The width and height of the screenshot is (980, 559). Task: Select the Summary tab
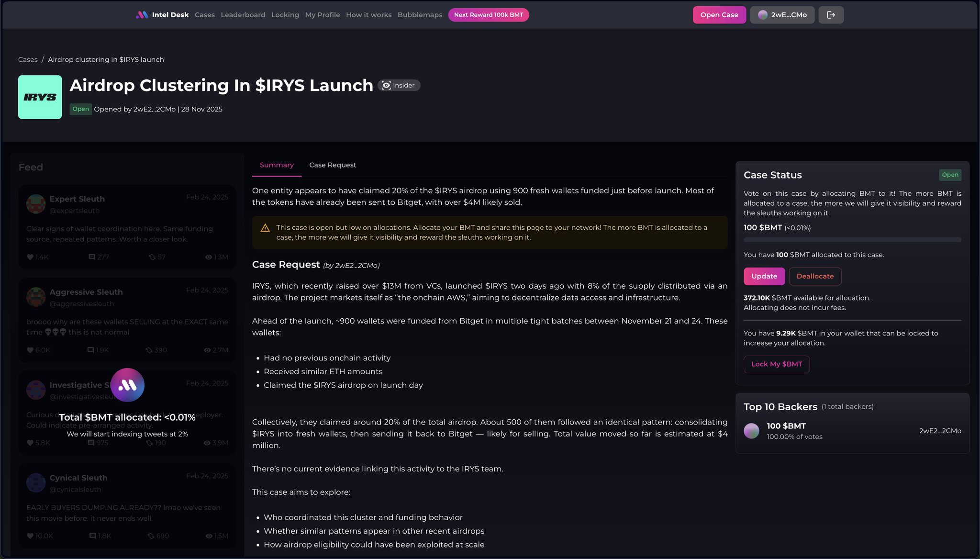[x=277, y=165]
